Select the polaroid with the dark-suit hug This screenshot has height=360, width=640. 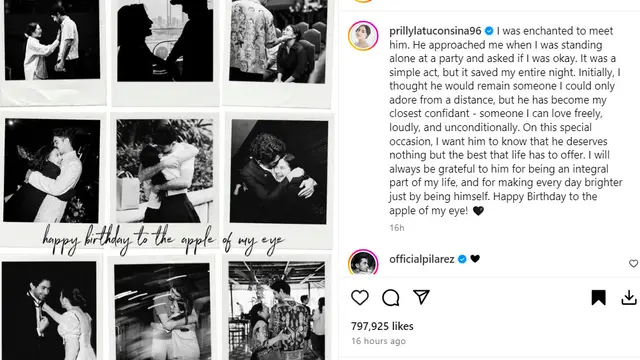tap(278, 171)
